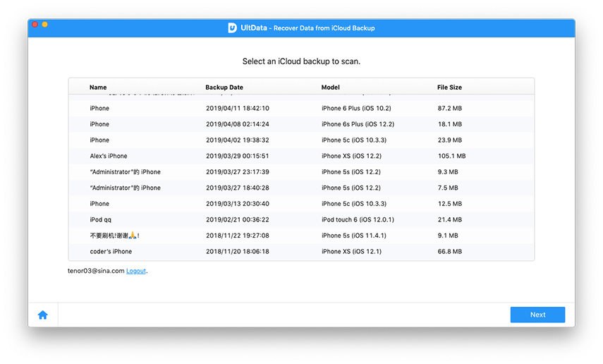Click backup date 2018/11/20 18:06:18
603x364 pixels.
pyautogui.click(x=237, y=251)
